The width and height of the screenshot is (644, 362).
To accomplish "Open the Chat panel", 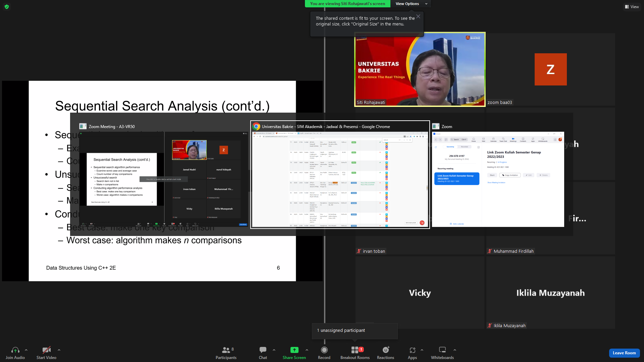I will click(263, 353).
